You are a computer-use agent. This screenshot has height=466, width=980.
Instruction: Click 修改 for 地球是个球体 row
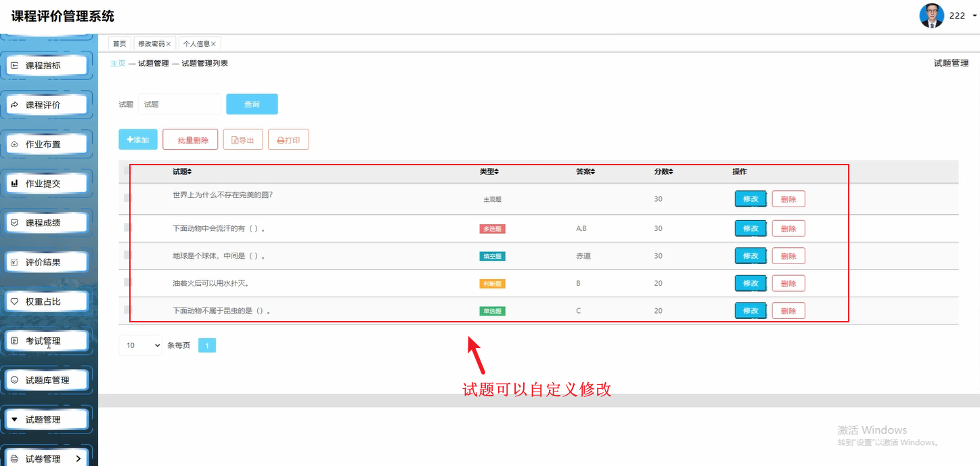751,256
